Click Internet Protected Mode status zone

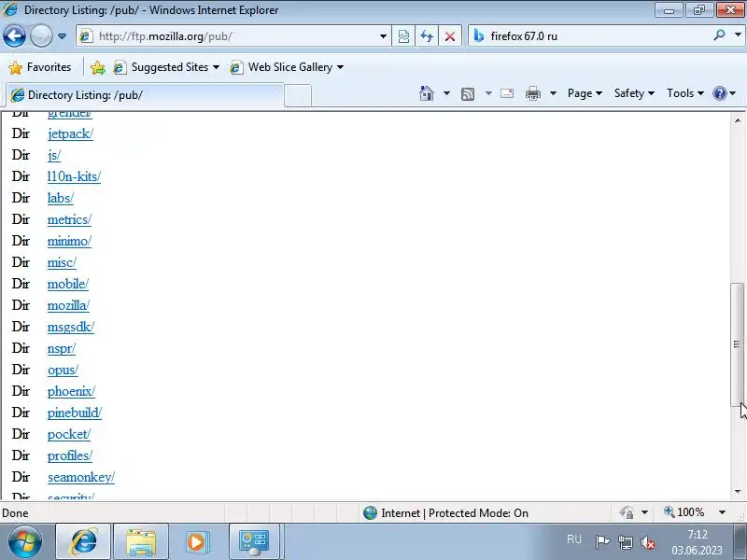tap(445, 512)
